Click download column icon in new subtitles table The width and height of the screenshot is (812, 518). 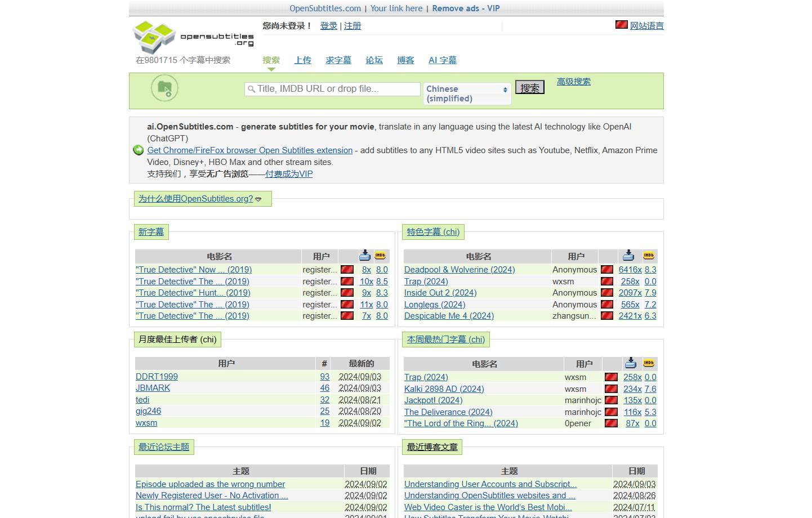(x=365, y=256)
